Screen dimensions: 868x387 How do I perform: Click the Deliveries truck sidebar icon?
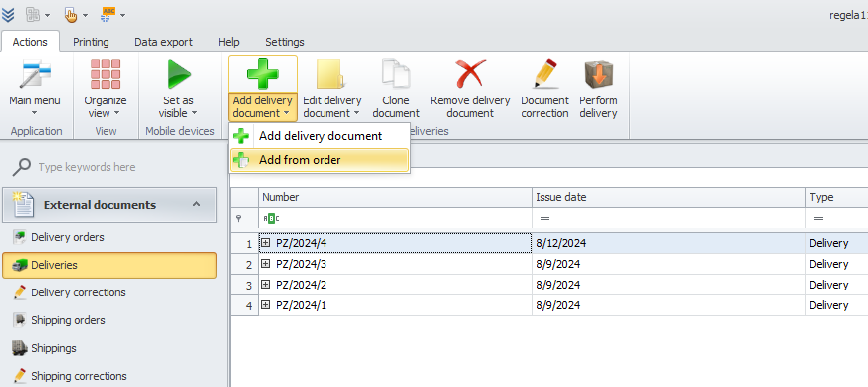click(x=20, y=266)
